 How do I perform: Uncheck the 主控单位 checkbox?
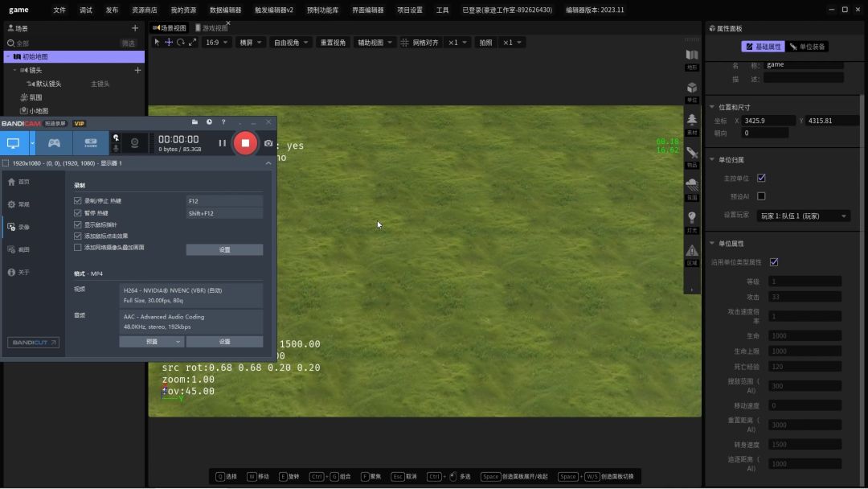click(761, 178)
